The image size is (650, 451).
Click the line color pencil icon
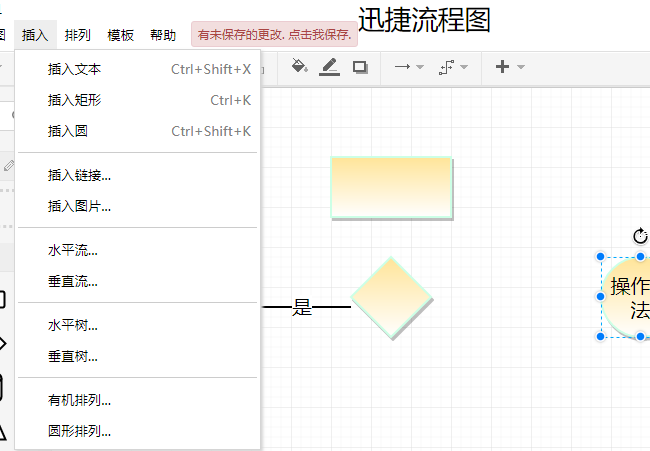pyautogui.click(x=330, y=67)
